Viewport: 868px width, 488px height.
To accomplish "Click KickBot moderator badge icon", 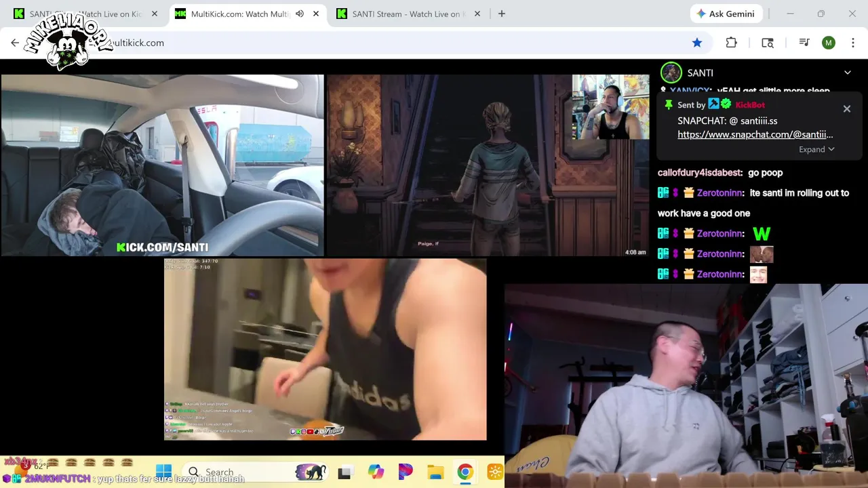I will click(x=713, y=104).
